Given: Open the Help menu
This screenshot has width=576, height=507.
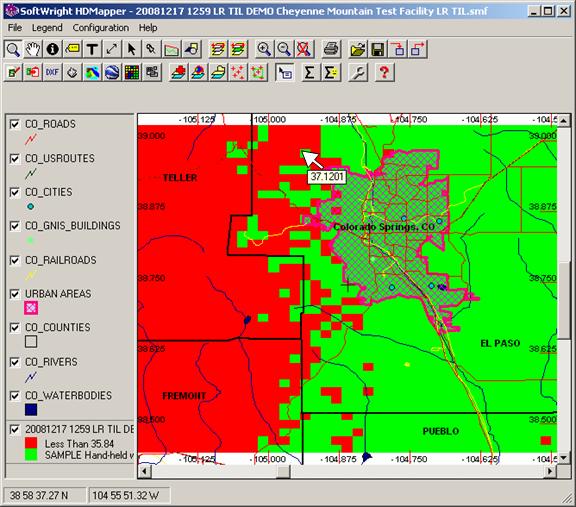Looking at the screenshot, I should [x=148, y=28].
